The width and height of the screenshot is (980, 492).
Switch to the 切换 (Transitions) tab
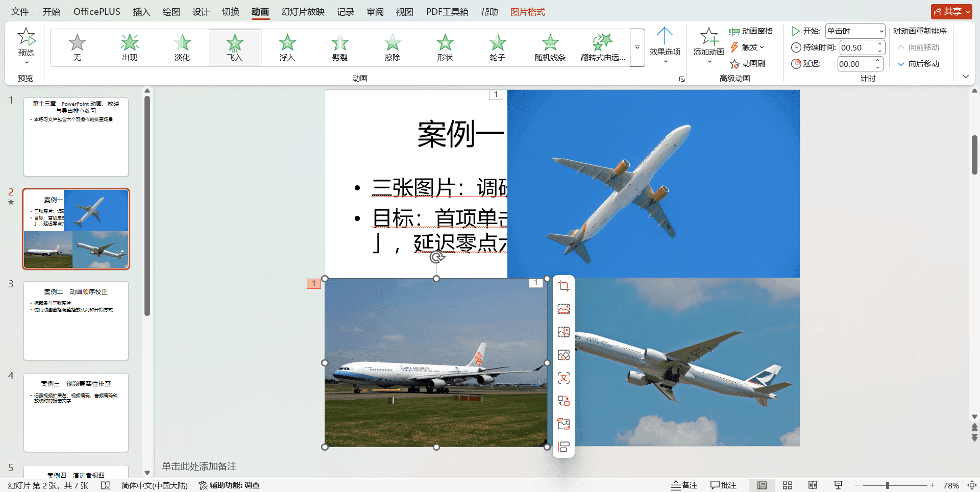tap(231, 12)
